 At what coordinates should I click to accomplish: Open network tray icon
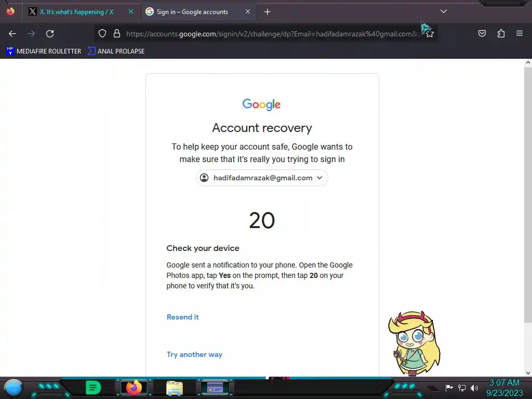pyautogui.click(x=461, y=388)
